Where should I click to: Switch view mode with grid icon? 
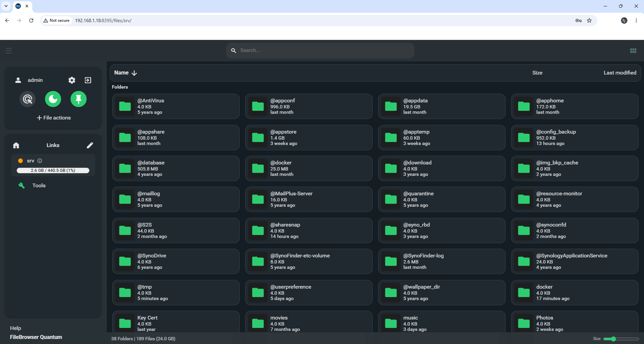(633, 51)
